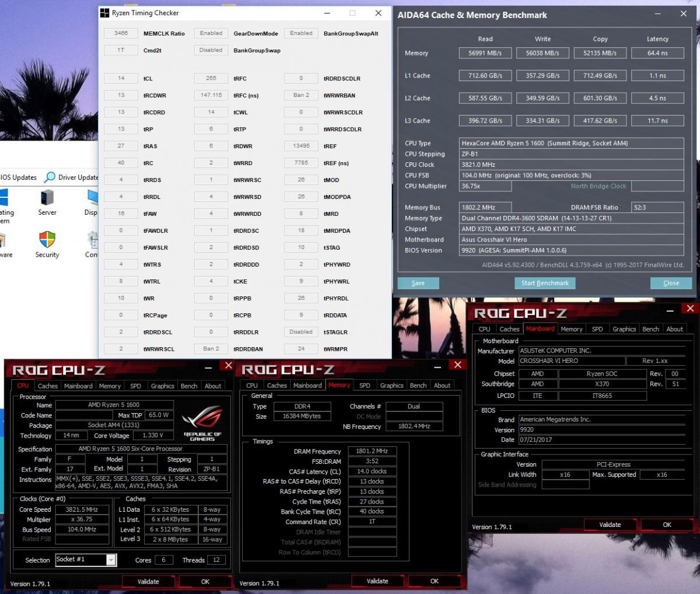Click CAS# Latency value 14.0 clocks
Image resolution: width=700 pixels, height=594 pixels.
(372, 471)
